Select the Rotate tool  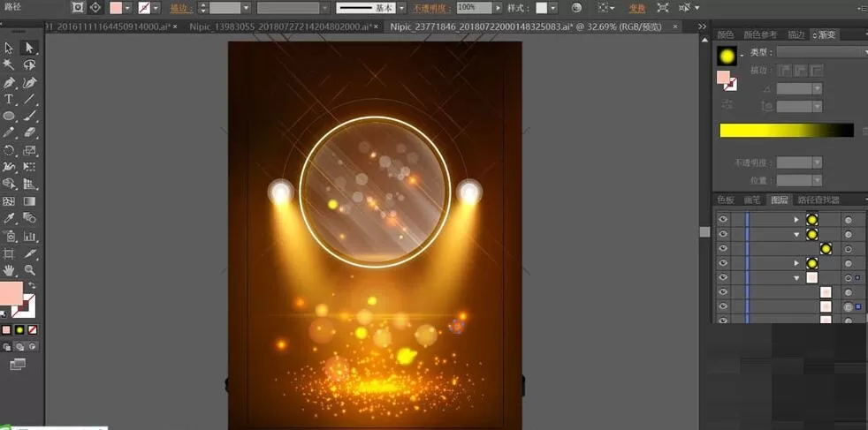(9, 150)
